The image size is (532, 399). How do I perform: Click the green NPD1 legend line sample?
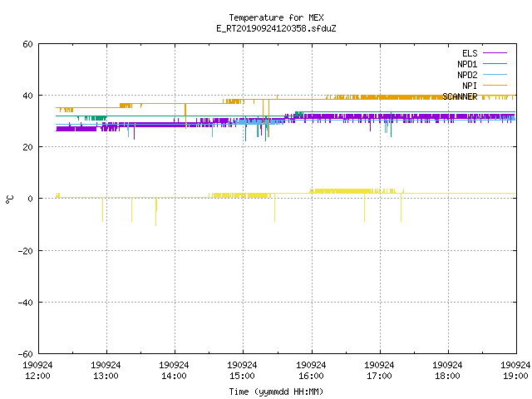click(x=495, y=64)
